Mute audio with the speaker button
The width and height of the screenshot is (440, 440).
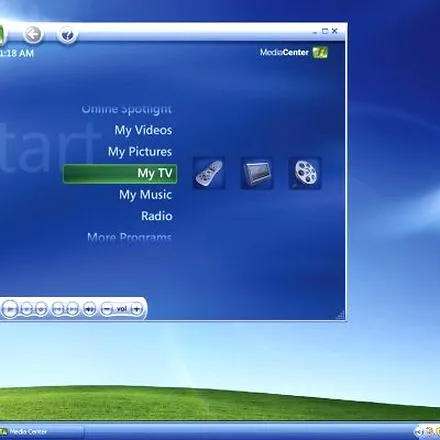coord(89,309)
